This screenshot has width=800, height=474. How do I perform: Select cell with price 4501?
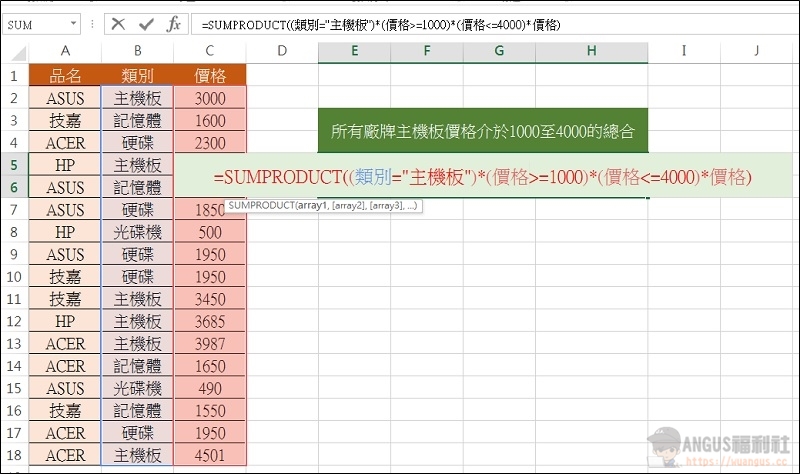(210, 456)
